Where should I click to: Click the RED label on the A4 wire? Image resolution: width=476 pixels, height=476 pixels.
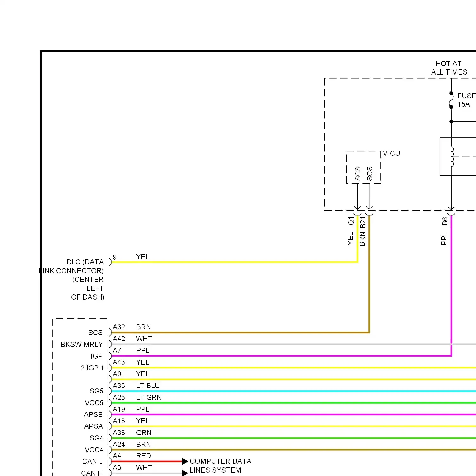coord(143,456)
